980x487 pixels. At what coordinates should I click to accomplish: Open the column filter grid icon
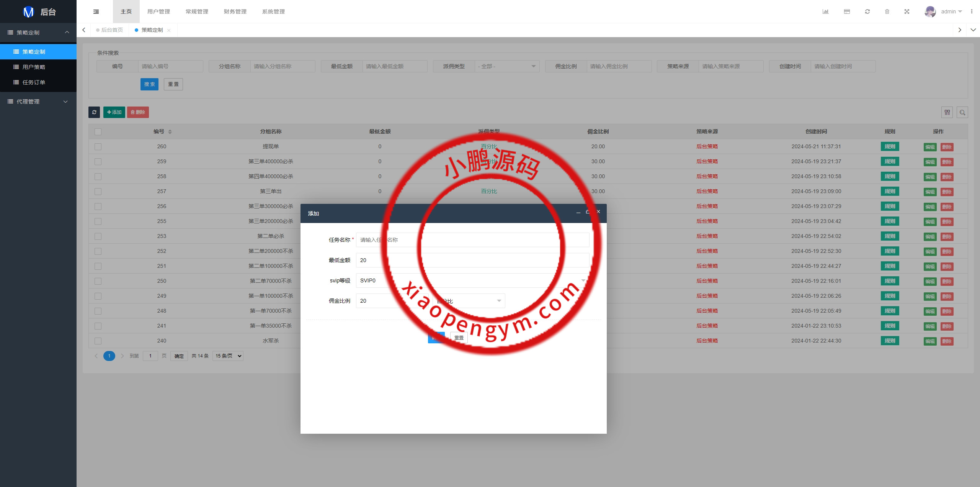tap(947, 112)
